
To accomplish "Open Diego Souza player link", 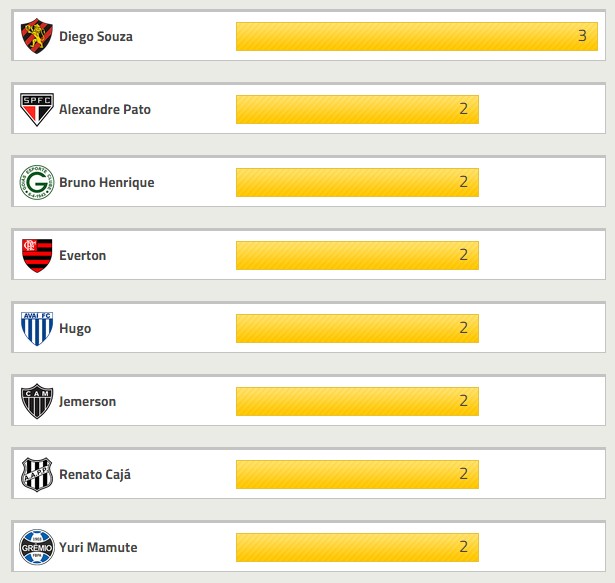I will 96,37.
